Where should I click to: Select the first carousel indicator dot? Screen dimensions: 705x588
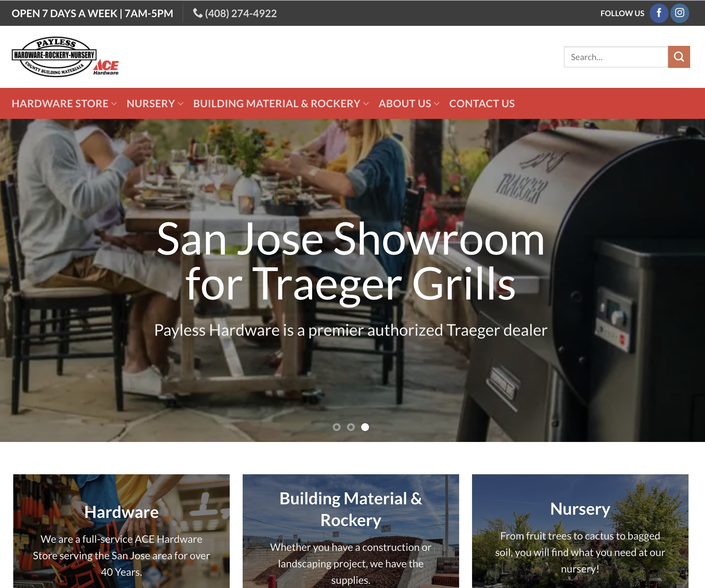tap(337, 427)
